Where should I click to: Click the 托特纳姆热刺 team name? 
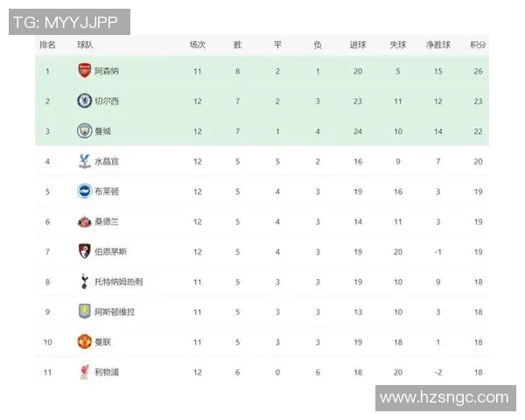(x=119, y=282)
